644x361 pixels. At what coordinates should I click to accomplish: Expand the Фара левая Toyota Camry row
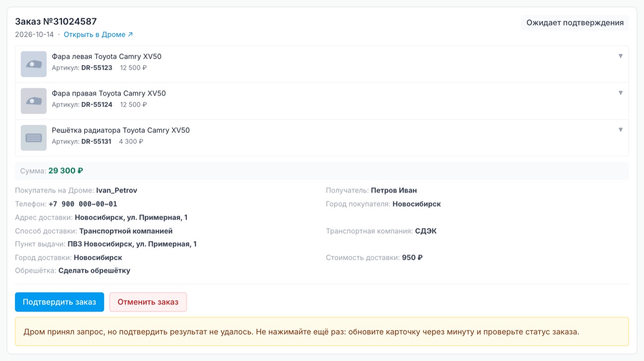tap(620, 56)
